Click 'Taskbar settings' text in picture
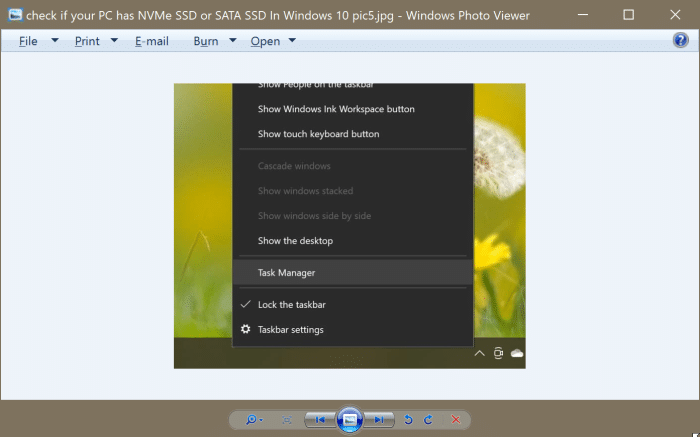Screen dimensions: 700x437 click(x=291, y=330)
